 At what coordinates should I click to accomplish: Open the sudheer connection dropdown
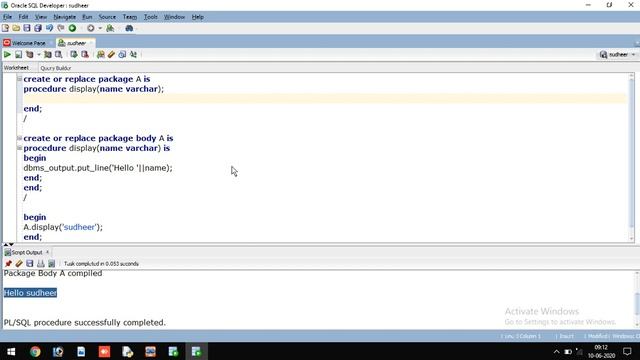coord(618,54)
